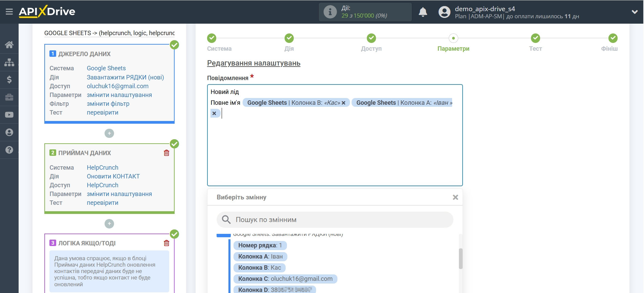Open Google Sheets source system link

point(106,68)
